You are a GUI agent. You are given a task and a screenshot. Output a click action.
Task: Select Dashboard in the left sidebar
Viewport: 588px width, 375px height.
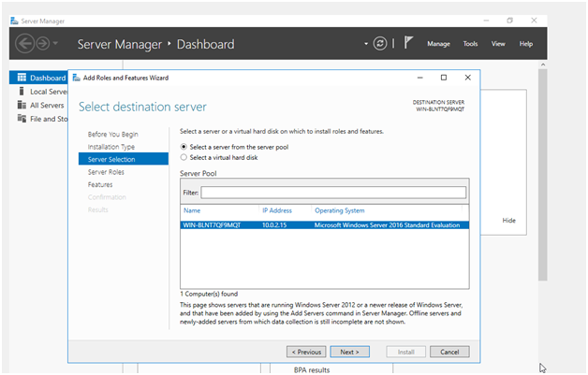pos(38,78)
